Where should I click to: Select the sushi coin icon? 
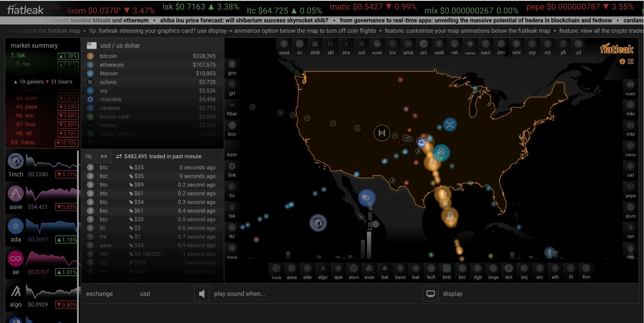[x=377, y=47]
